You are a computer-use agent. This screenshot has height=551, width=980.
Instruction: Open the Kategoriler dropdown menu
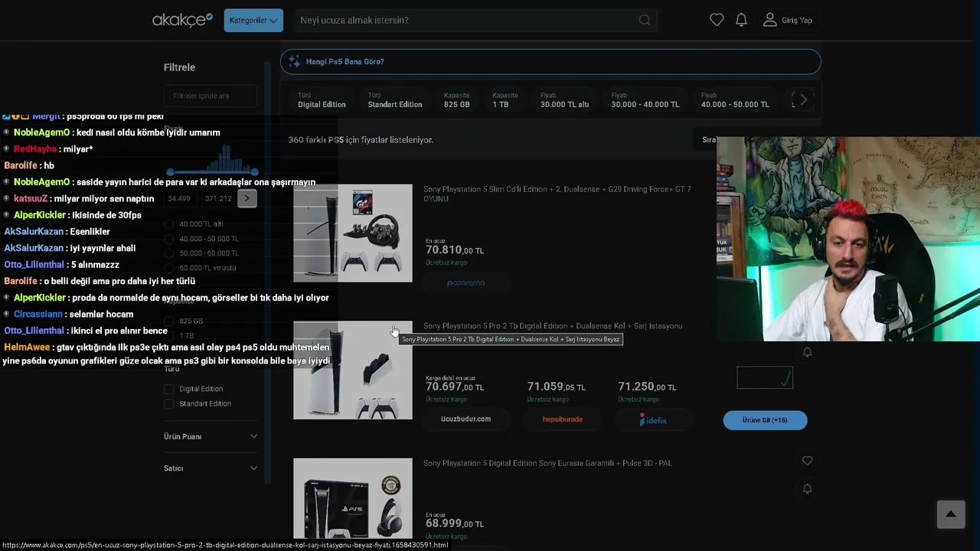pyautogui.click(x=253, y=20)
